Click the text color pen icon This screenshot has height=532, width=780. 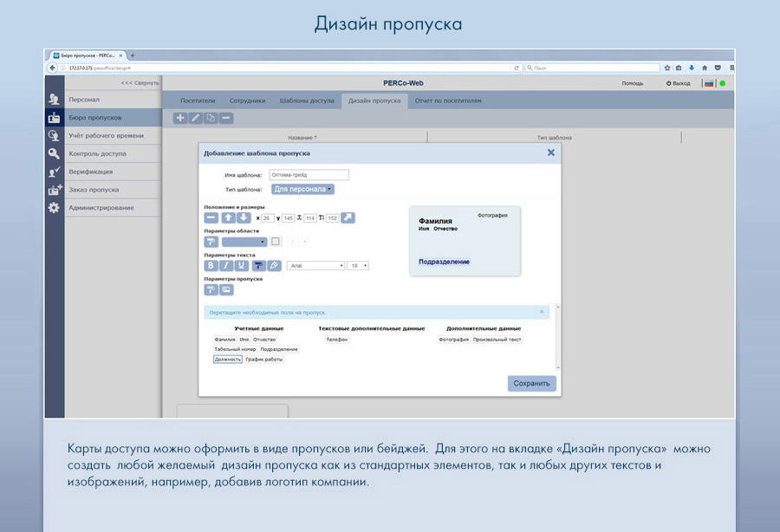pos(275,266)
